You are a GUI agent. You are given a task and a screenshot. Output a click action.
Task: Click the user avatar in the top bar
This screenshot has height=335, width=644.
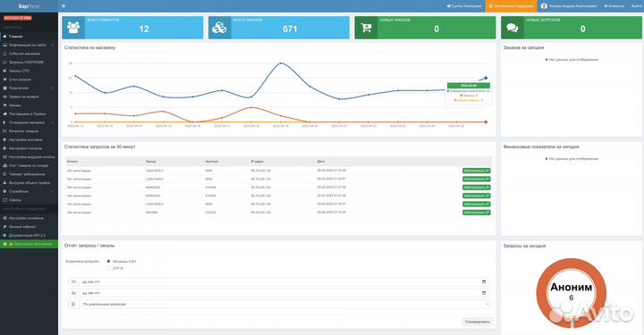[x=544, y=6]
